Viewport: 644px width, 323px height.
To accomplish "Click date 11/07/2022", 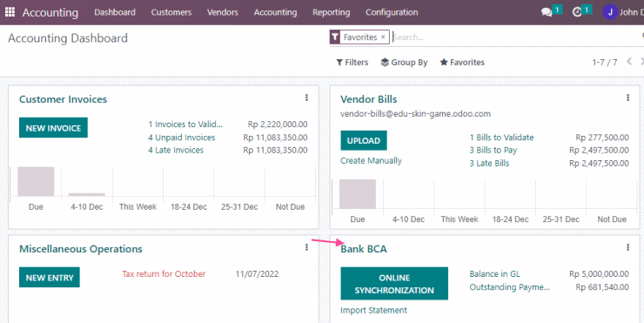I will click(257, 273).
